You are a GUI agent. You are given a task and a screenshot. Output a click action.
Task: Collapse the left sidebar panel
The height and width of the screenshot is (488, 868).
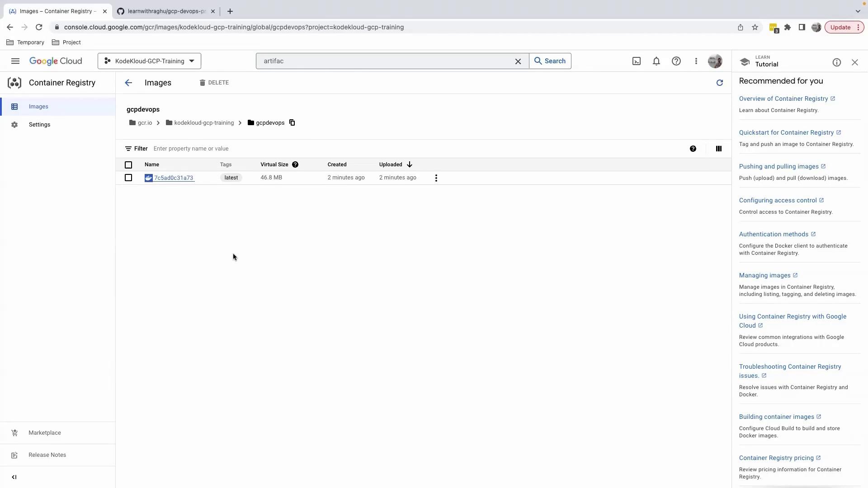14,477
